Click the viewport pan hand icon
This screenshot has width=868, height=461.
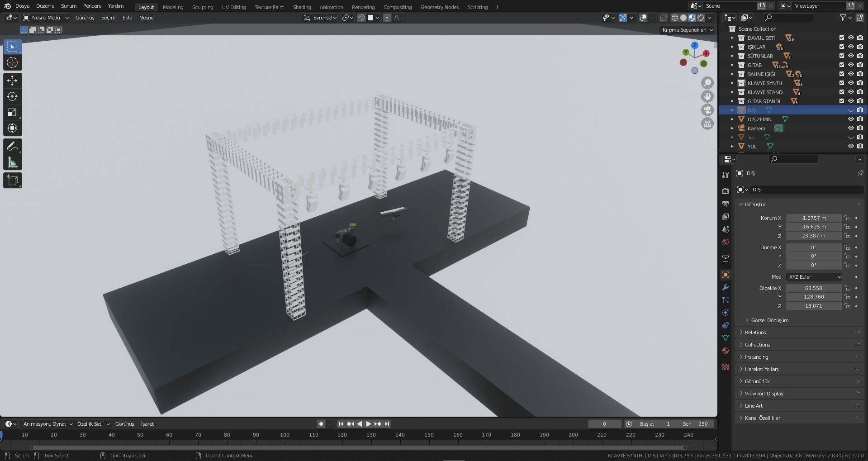tap(707, 96)
